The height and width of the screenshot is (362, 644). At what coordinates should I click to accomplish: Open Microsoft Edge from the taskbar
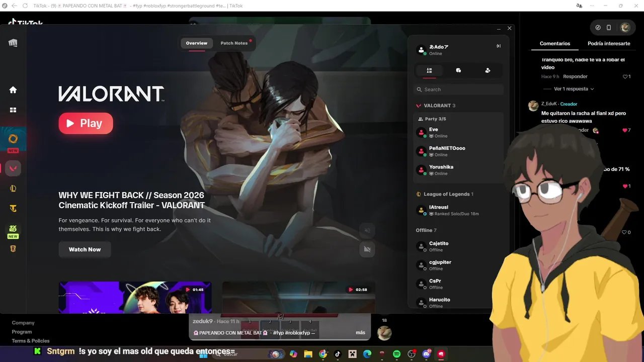(367, 354)
